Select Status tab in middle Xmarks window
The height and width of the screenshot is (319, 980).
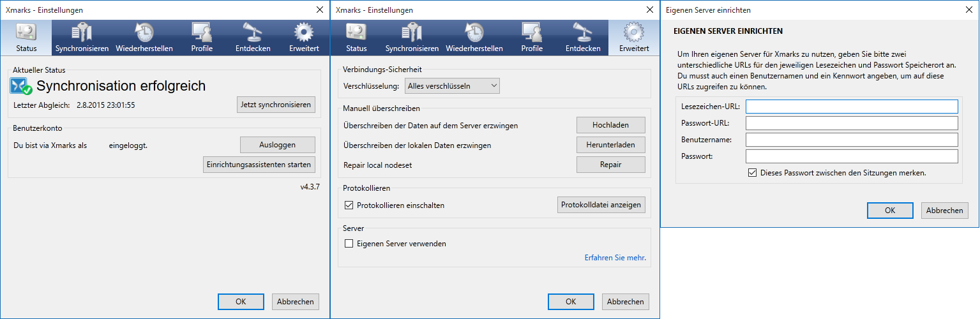(356, 38)
